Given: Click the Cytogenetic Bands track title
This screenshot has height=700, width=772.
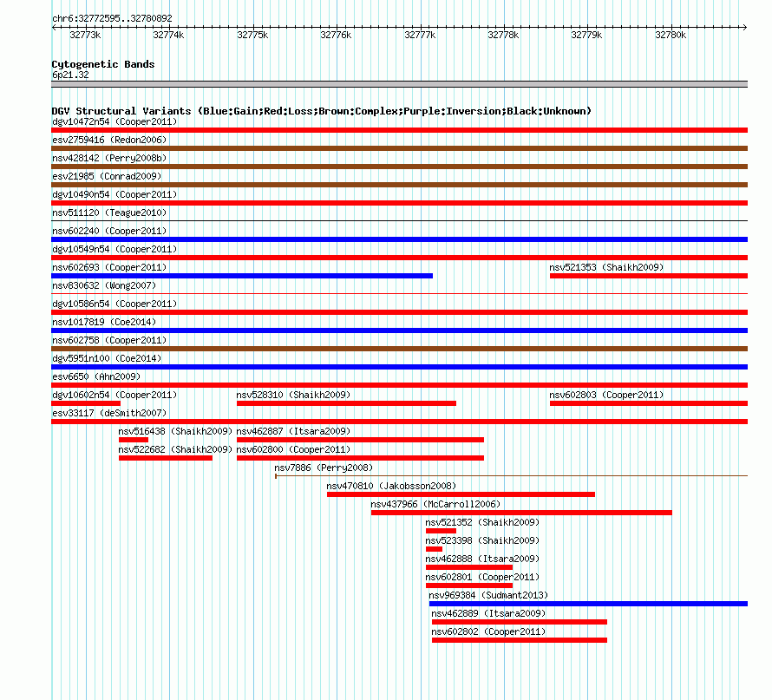Looking at the screenshot, I should (x=103, y=64).
